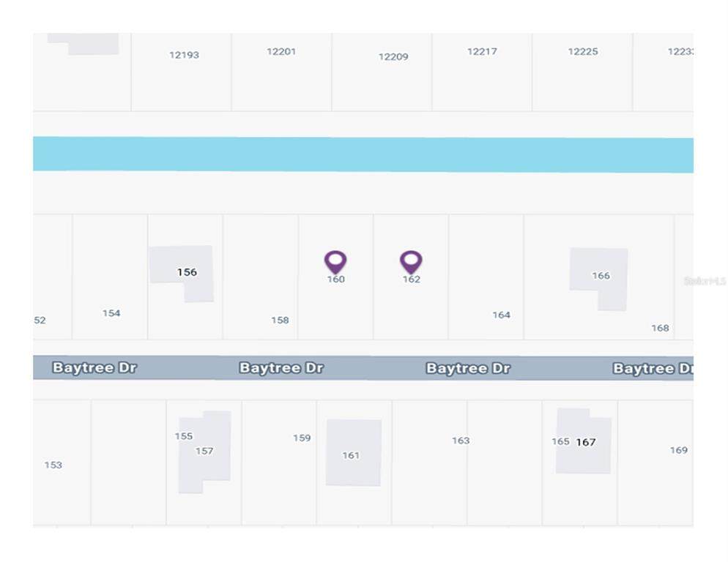Click the building labeled 157
The height and width of the screenshot is (562, 728).
click(204, 451)
